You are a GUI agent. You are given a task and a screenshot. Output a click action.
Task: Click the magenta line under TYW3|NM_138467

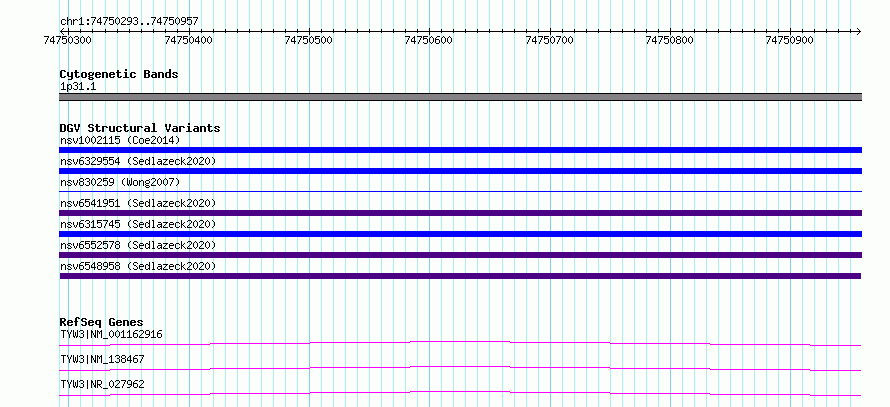[460, 368]
